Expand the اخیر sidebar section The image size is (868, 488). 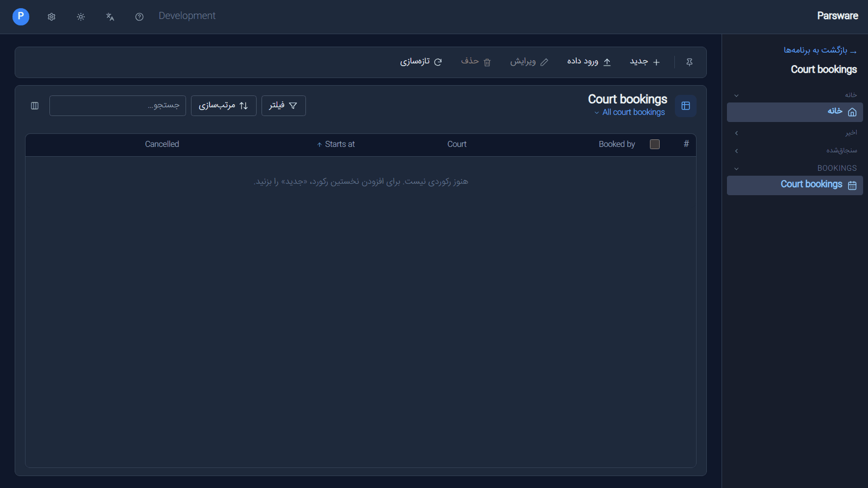(x=795, y=133)
